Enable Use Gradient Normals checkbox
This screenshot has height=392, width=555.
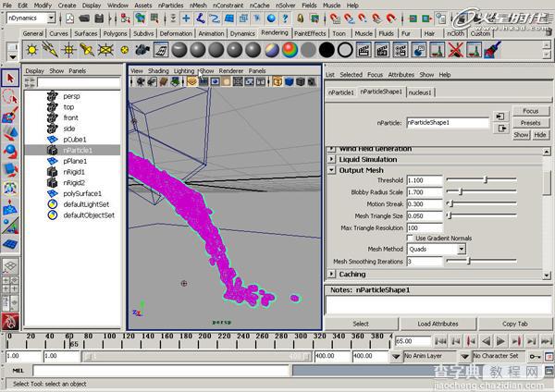pyautogui.click(x=410, y=238)
